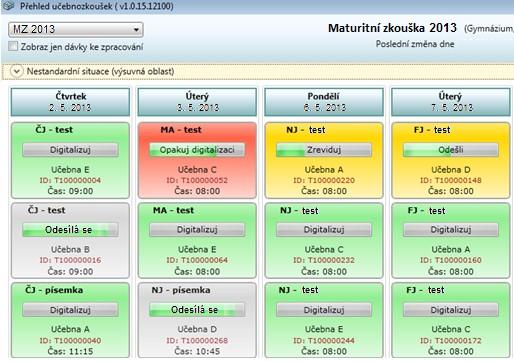Click Digitalizuj for ČJ test Učebna E
The height and width of the screenshot is (362, 514).
coord(70,150)
